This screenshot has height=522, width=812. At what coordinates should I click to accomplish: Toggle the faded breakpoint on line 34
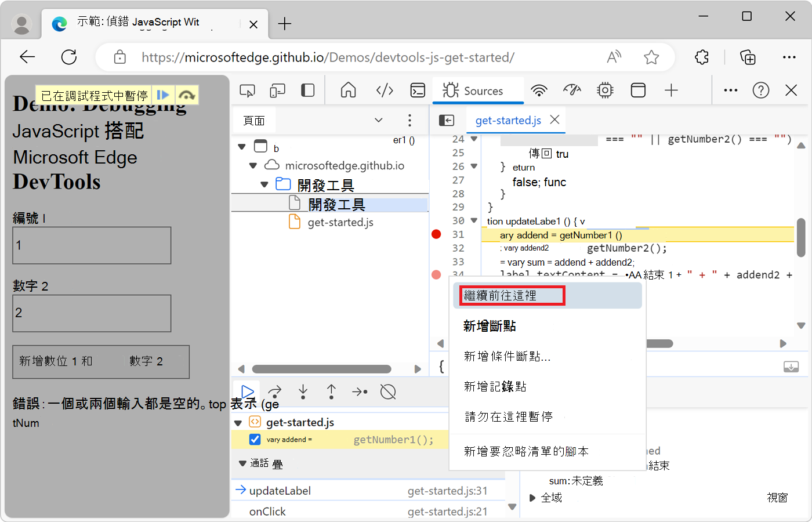tap(436, 274)
